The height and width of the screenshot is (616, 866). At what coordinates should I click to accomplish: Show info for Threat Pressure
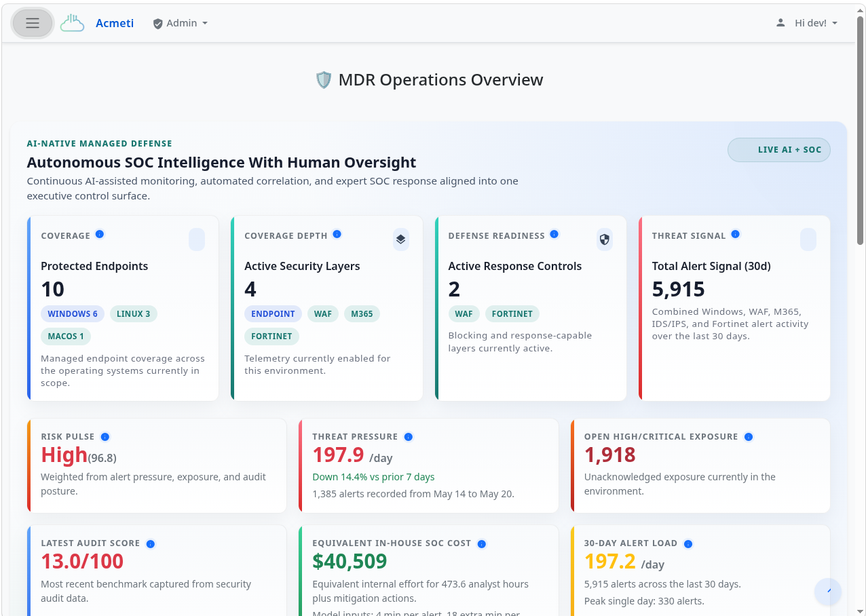point(409,437)
